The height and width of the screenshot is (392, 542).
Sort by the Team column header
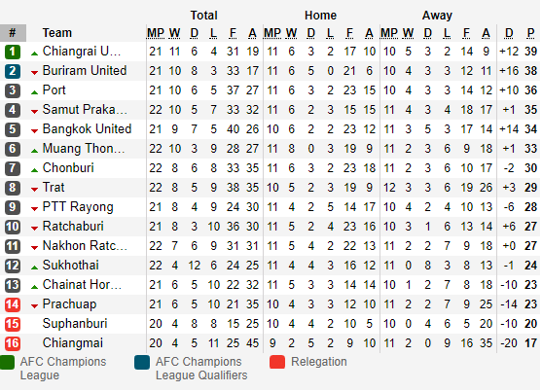(57, 33)
